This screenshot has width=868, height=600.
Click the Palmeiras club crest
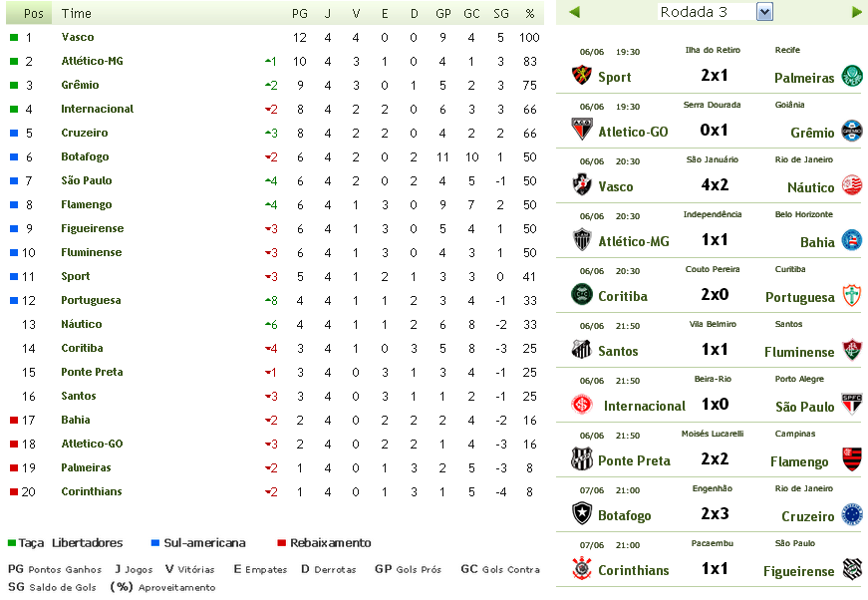click(x=851, y=76)
